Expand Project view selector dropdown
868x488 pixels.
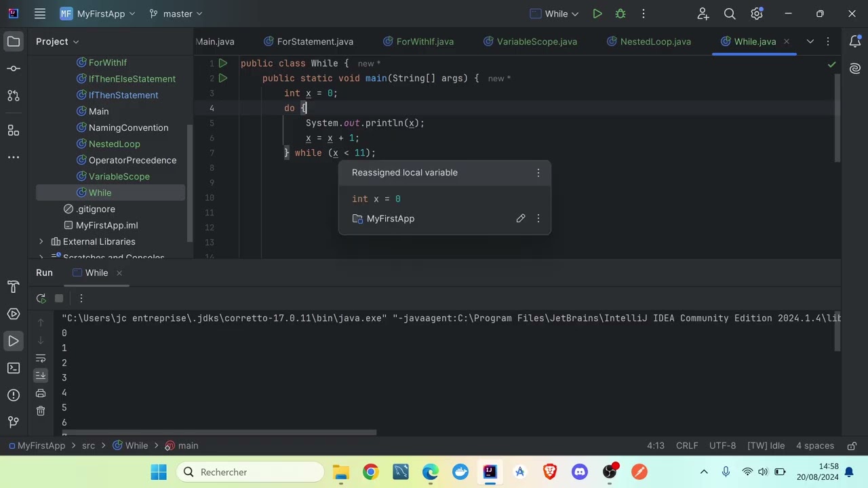pyautogui.click(x=58, y=41)
